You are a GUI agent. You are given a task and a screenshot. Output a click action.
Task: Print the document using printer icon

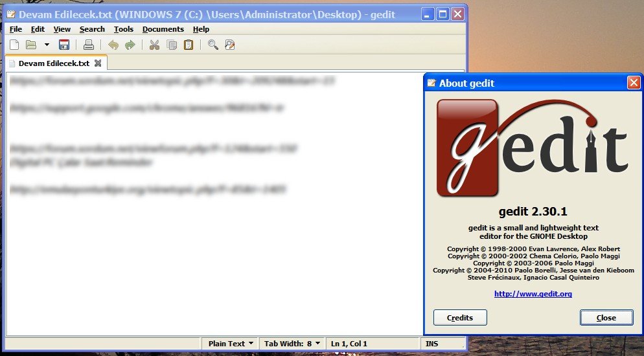click(89, 45)
